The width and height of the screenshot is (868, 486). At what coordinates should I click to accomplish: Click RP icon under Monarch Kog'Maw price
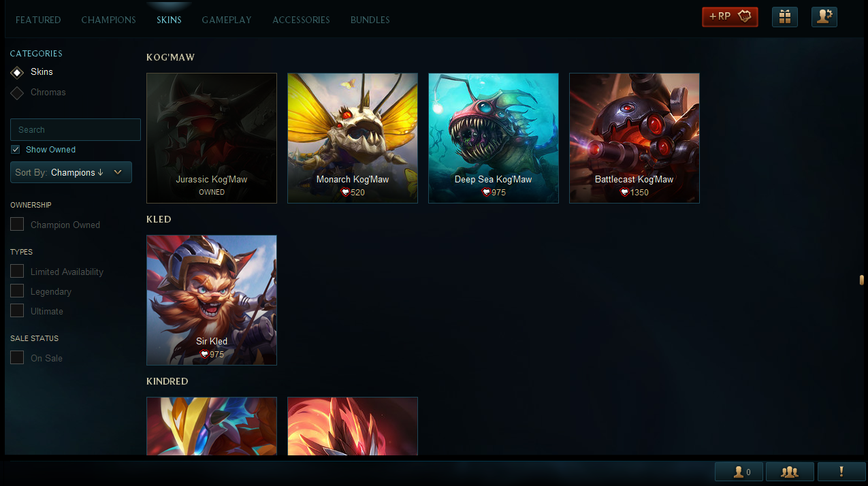point(345,193)
